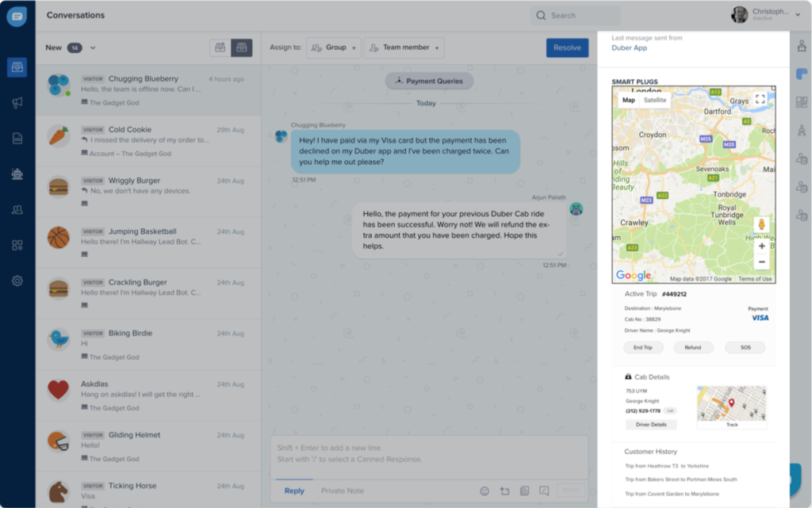Screen dimensions: 812x508
Task: Click the Call button beside phone number
Action: [670, 411]
